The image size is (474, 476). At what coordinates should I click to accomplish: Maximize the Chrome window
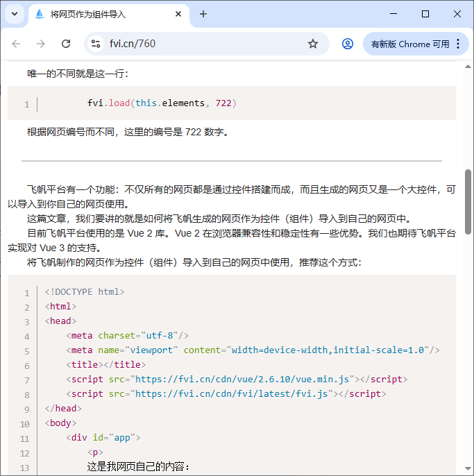[x=425, y=14]
